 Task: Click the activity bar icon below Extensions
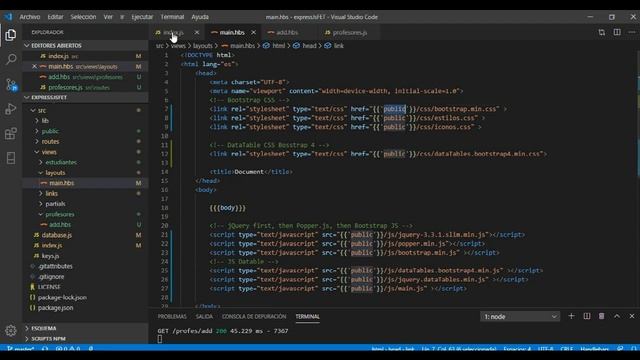click(x=11, y=158)
